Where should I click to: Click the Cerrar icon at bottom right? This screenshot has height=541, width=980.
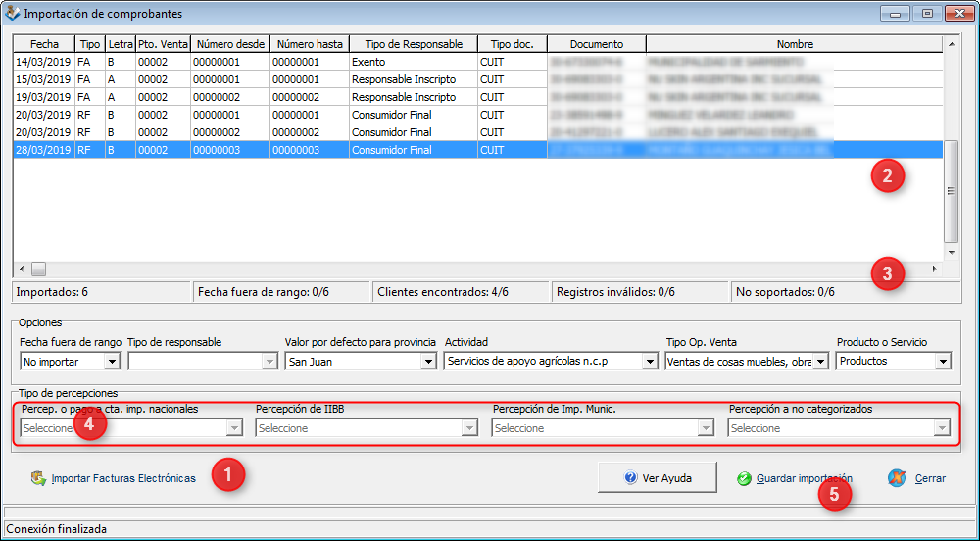(896, 478)
